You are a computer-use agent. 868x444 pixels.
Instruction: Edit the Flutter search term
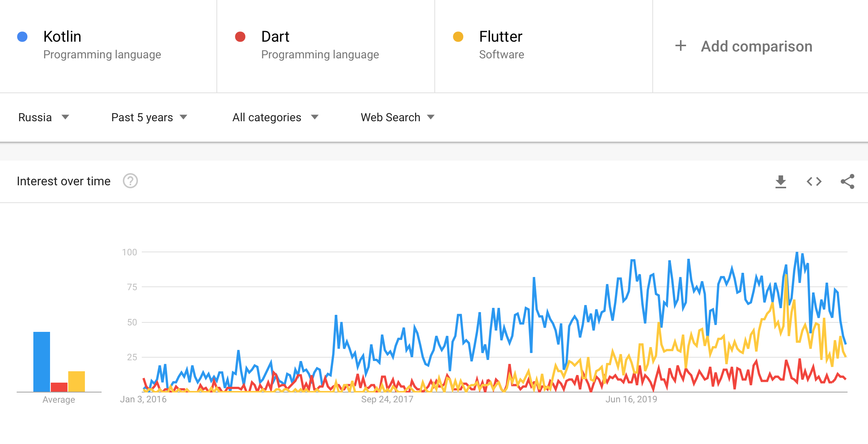pos(501,37)
